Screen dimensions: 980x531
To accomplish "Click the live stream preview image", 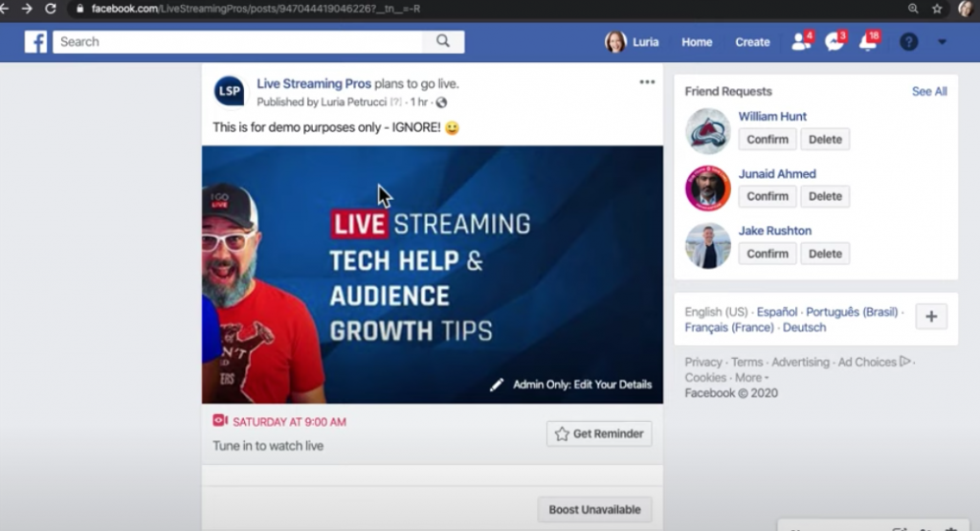I will click(433, 275).
